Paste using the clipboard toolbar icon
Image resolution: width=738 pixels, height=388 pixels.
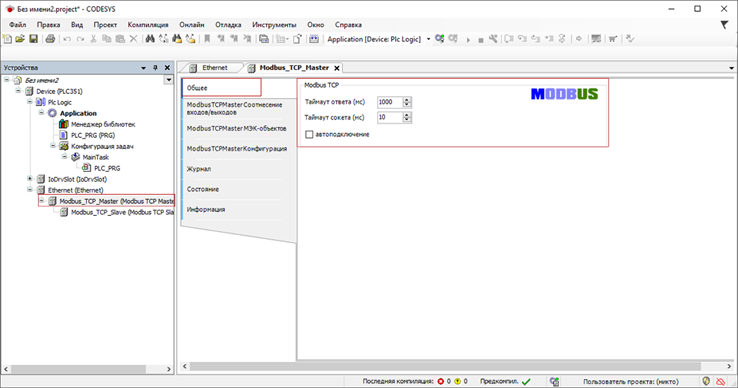point(120,39)
